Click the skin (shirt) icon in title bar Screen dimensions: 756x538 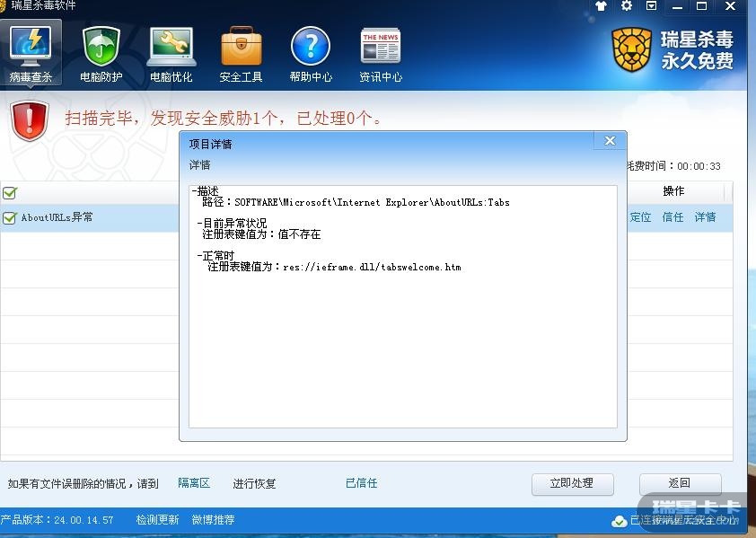point(601,6)
